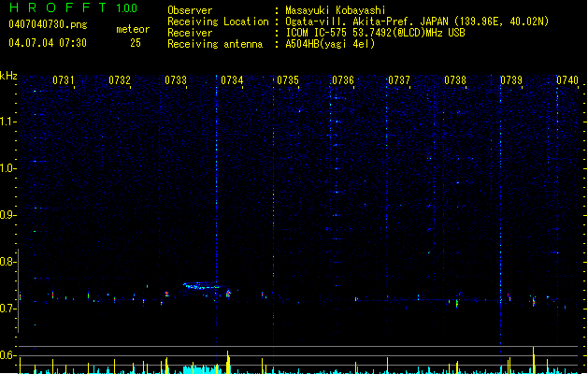Click the Observer name Masayuki Kobayashi

pyautogui.click(x=336, y=10)
